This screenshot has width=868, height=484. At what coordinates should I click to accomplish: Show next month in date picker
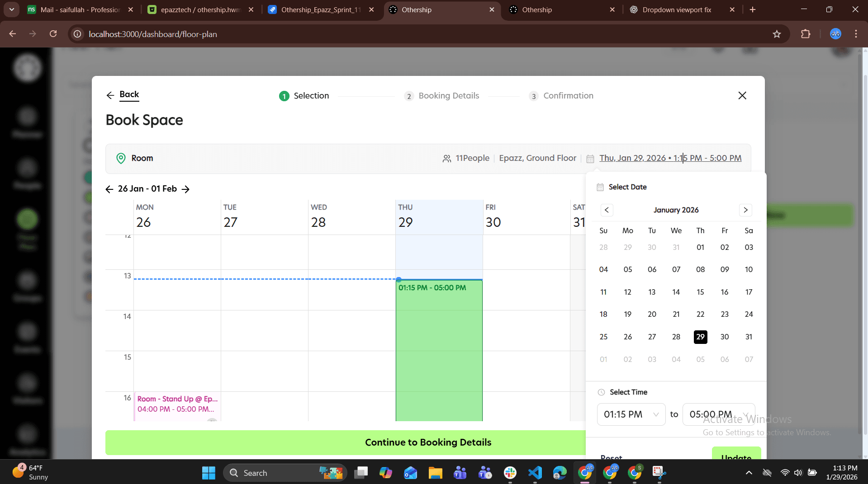[745, 210]
